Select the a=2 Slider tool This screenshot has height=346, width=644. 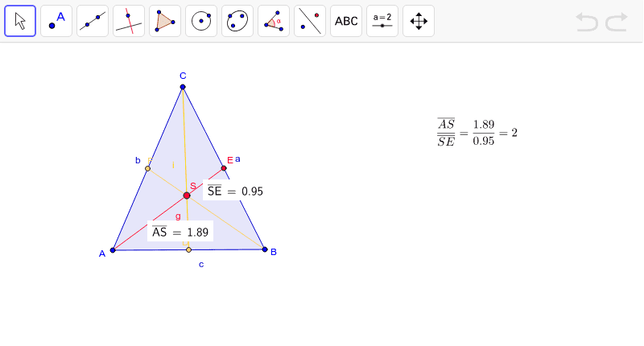(382, 21)
